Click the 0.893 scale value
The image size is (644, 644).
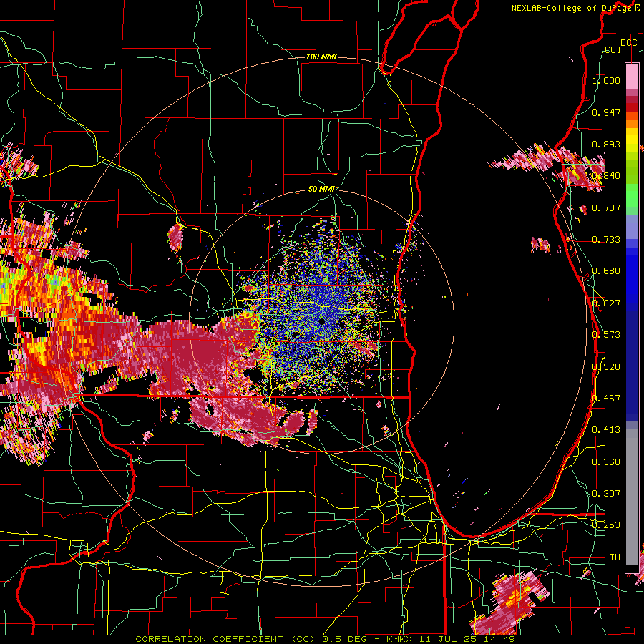[x=606, y=144]
